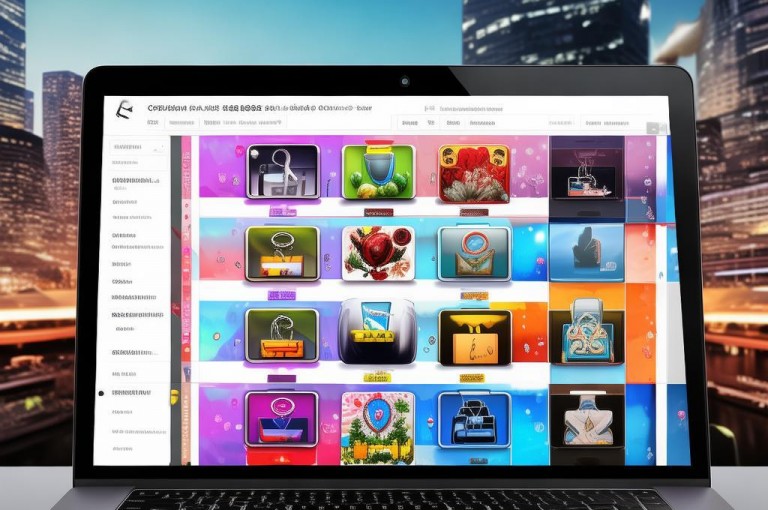Click the black logo in the page header
The height and width of the screenshot is (510, 768).
pyautogui.click(x=124, y=110)
